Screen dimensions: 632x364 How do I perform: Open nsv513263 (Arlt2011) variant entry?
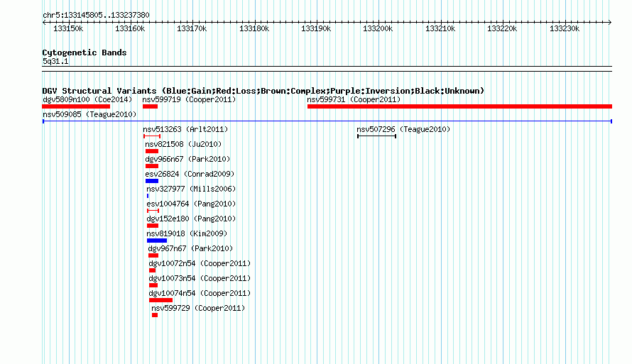point(185,129)
